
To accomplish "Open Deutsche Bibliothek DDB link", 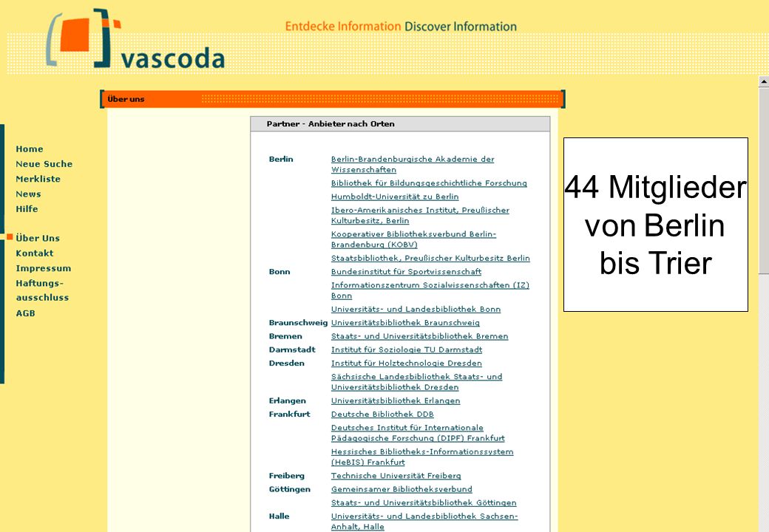I will point(382,415).
